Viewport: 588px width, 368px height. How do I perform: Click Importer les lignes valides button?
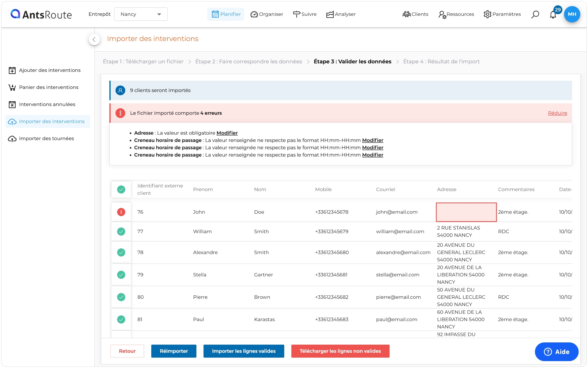tap(243, 351)
